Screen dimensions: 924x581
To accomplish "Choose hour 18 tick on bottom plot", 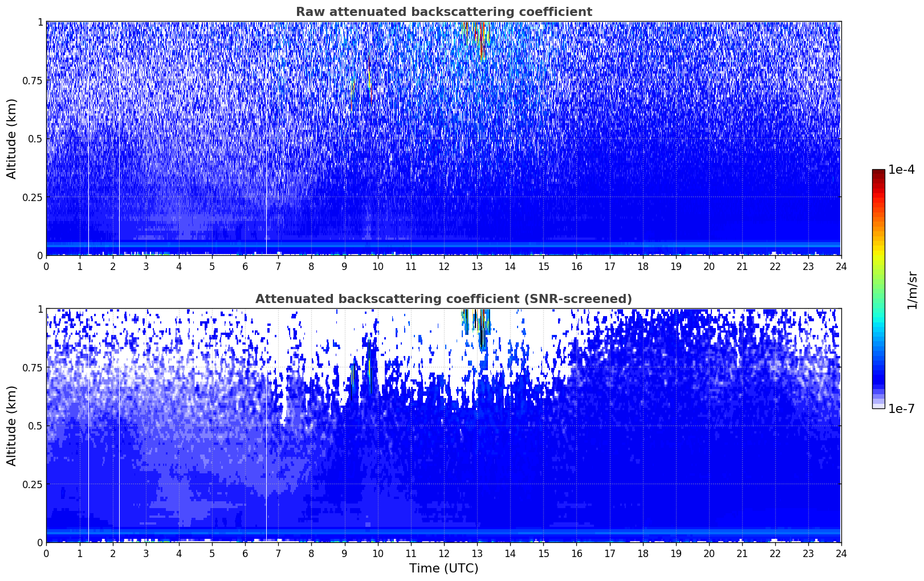I will click(642, 553).
